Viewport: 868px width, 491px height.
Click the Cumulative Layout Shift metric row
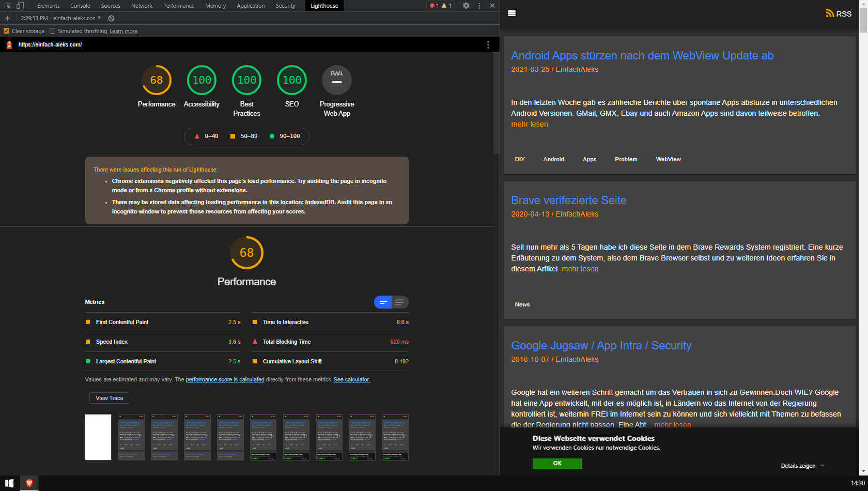[x=330, y=361]
